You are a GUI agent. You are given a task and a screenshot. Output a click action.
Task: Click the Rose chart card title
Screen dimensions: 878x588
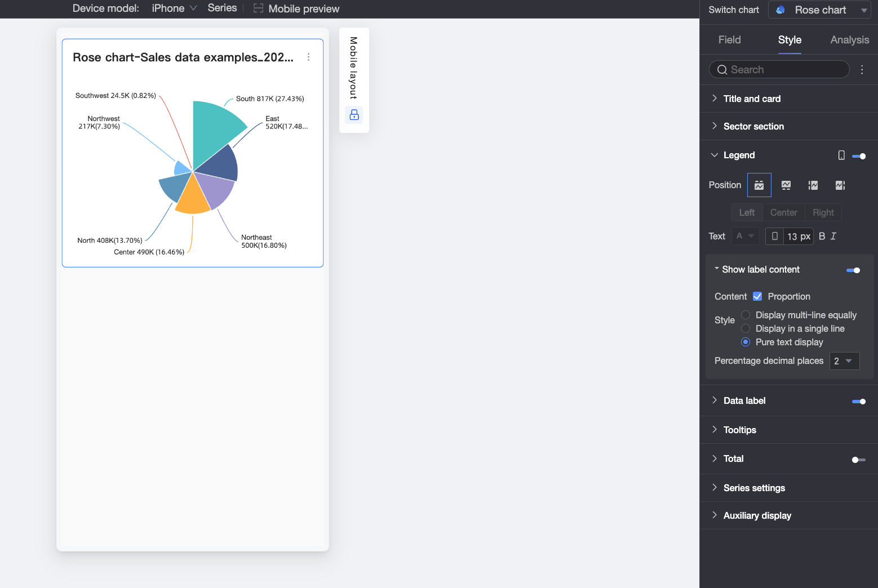coord(183,57)
